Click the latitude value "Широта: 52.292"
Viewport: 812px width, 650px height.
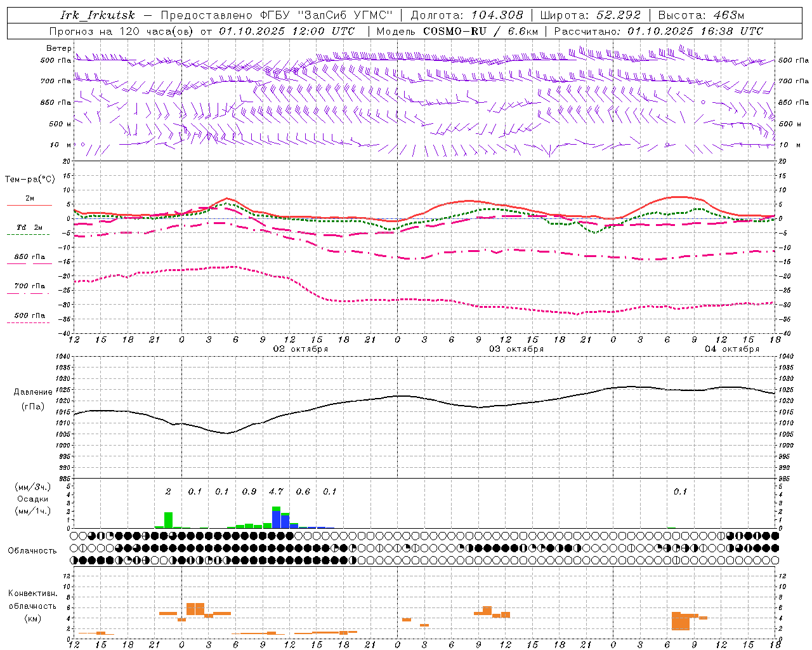point(591,15)
